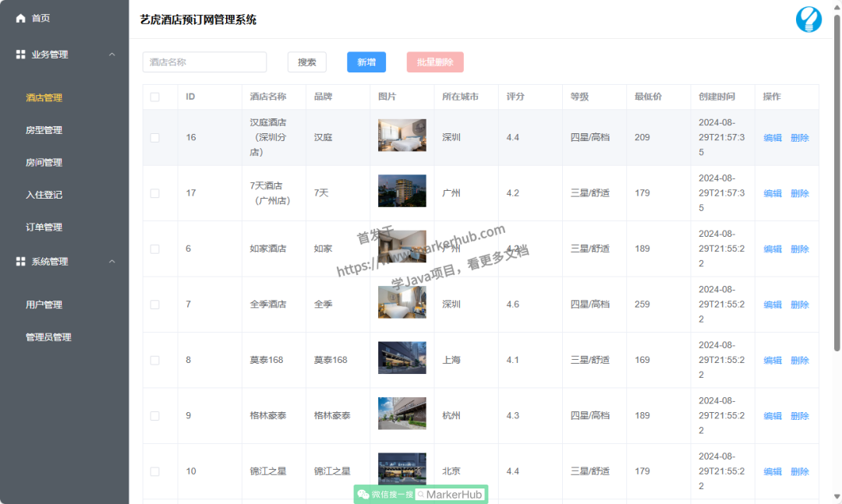Delete the 汉庭酒店 row
Screen dimensions: 842x504
click(x=800, y=138)
